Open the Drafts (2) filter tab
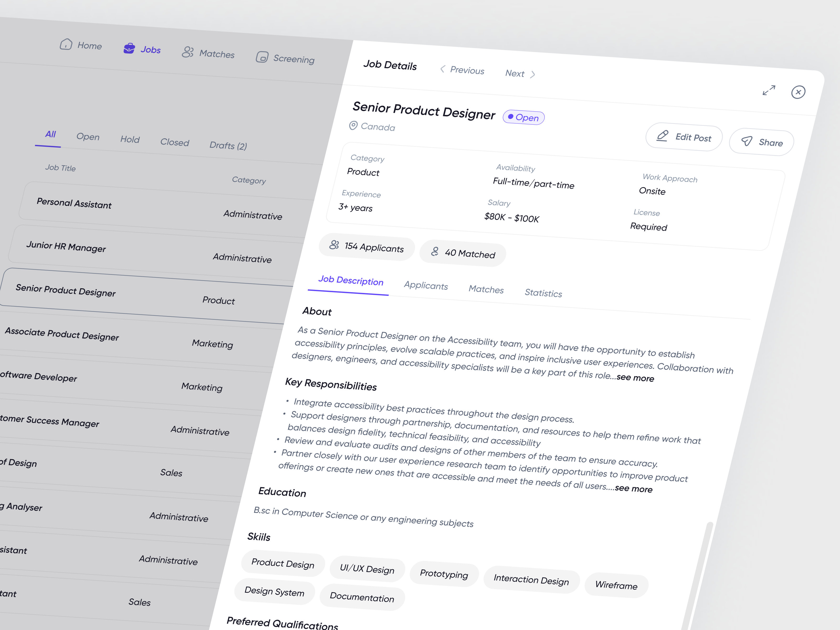 [228, 145]
